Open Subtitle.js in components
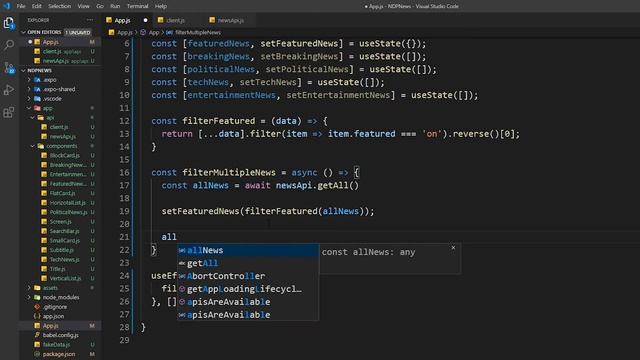Viewport: 640px width, 360px height. (60, 250)
